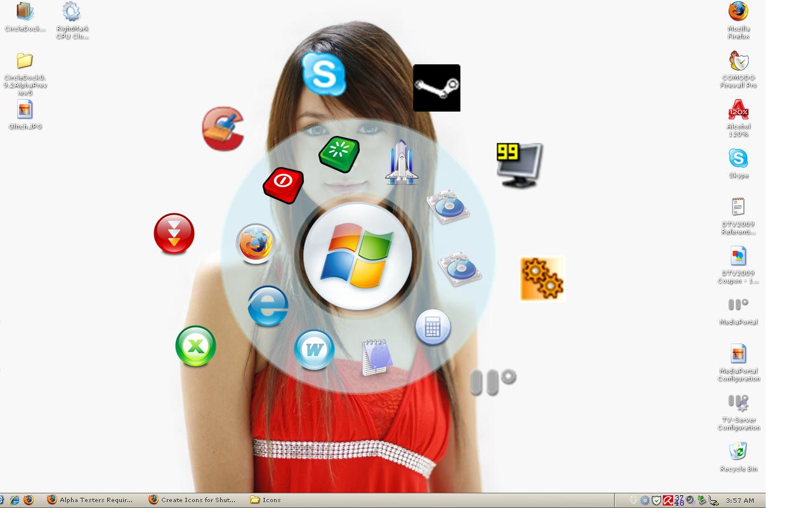Launch the monitor icon showing 99
812x508 pixels.
coord(520,165)
